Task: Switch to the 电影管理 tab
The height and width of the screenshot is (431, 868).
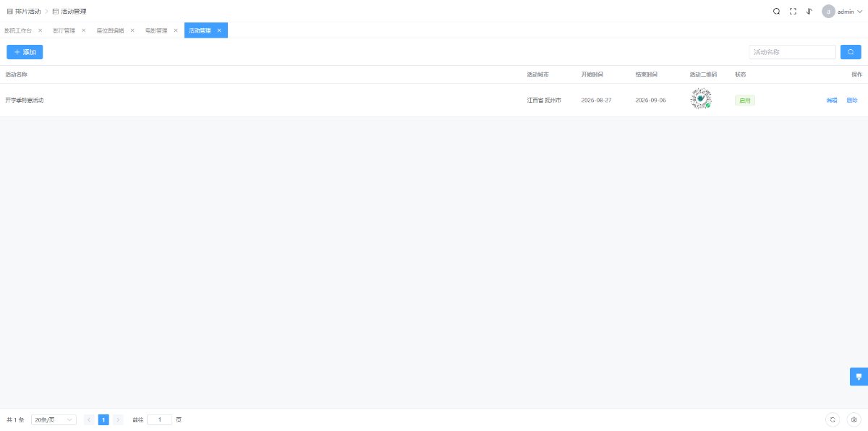Action: (x=156, y=30)
